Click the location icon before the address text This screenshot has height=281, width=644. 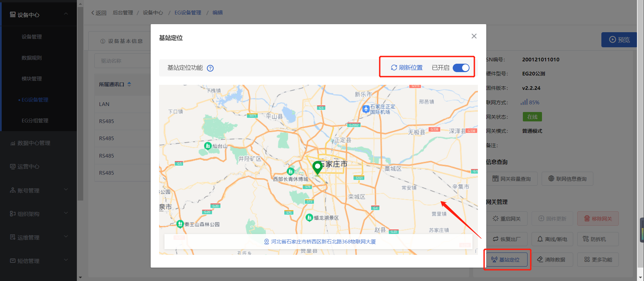[x=266, y=241]
